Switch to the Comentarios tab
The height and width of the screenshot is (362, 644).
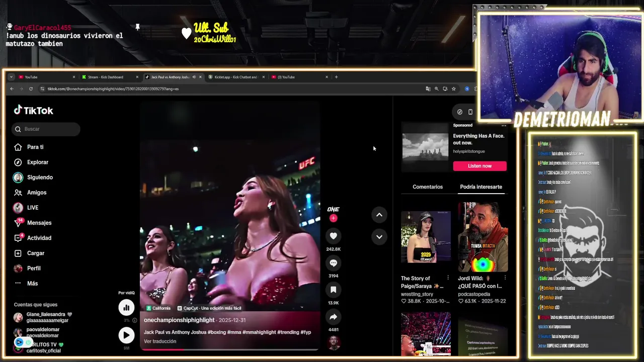[x=428, y=187]
